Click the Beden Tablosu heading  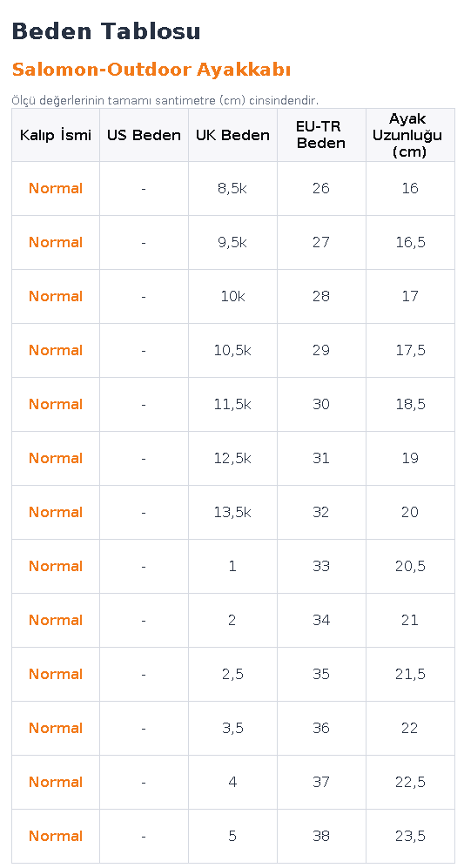pos(105,31)
